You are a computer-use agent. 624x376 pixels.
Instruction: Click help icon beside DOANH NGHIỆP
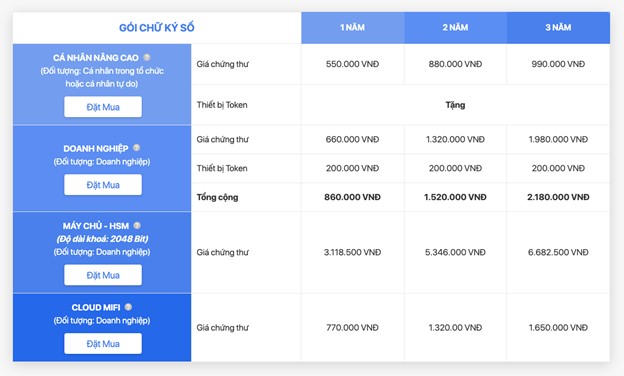[136, 148]
